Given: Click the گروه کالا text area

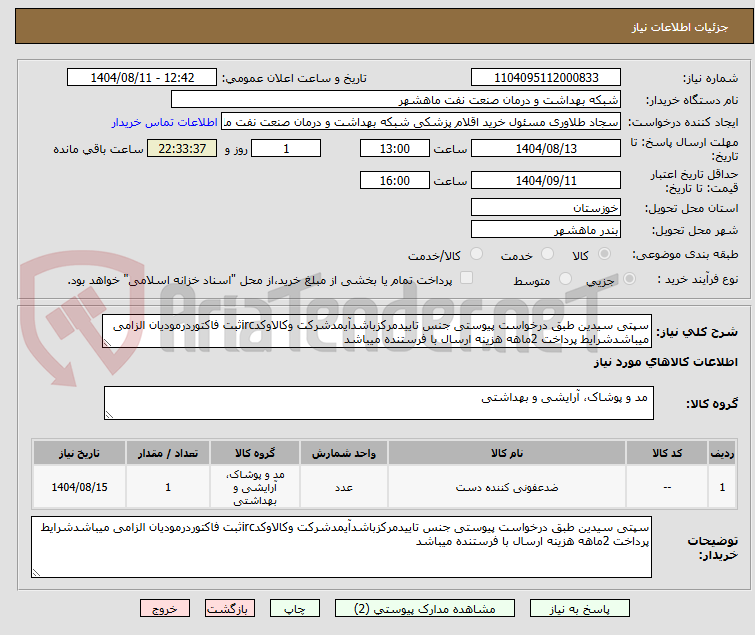Looking at the screenshot, I should point(378,403).
